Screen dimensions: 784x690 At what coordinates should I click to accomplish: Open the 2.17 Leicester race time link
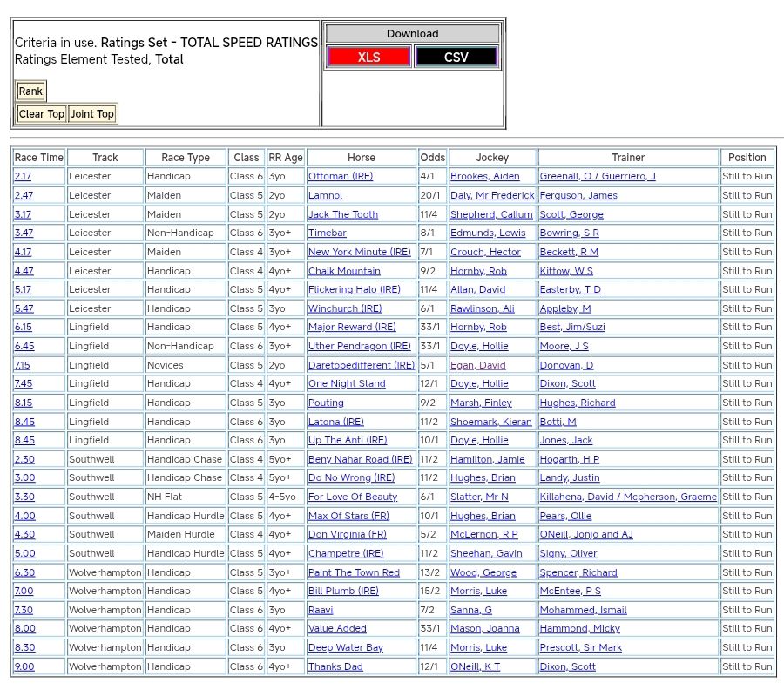[x=24, y=176]
